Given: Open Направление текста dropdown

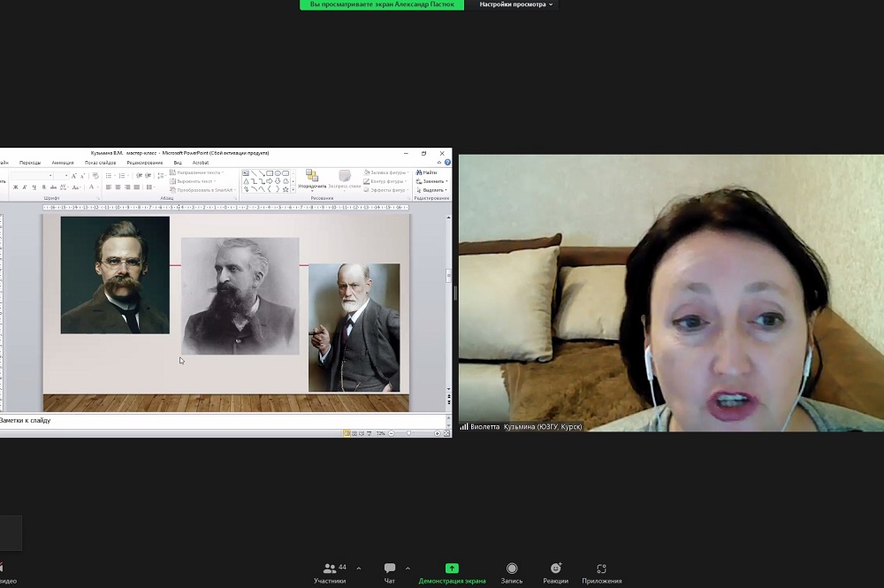Looking at the screenshot, I should point(197,172).
